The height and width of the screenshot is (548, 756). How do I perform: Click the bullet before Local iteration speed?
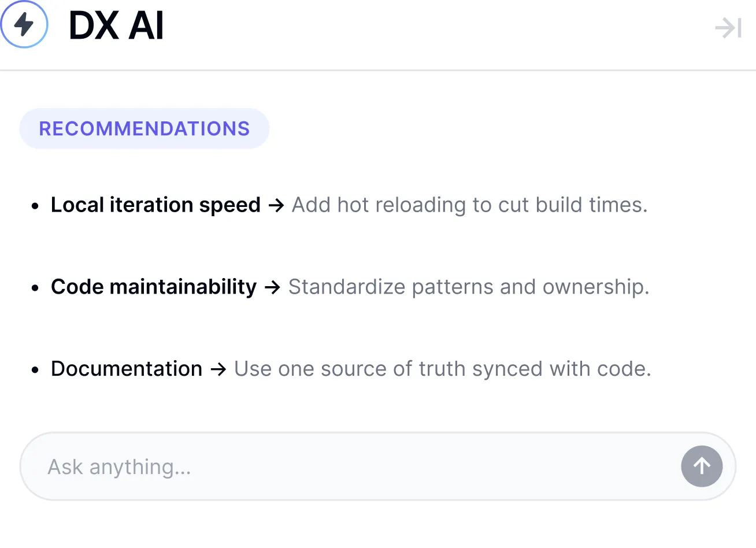pyautogui.click(x=35, y=206)
